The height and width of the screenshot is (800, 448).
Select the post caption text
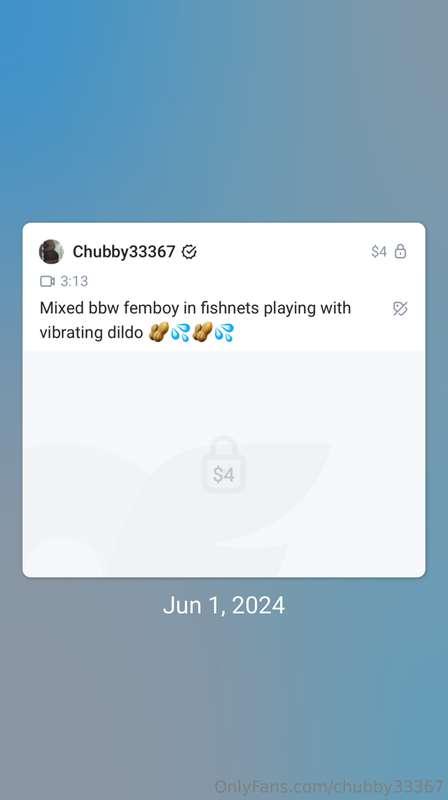(x=195, y=320)
